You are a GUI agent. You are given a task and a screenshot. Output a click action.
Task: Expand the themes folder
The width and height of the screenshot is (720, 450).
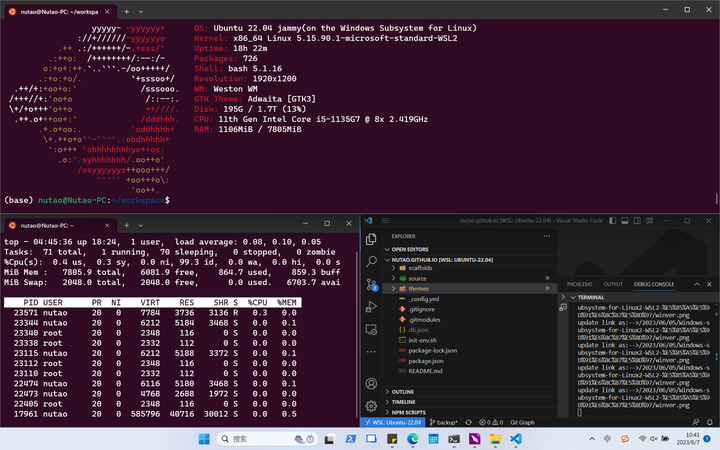[x=417, y=288]
